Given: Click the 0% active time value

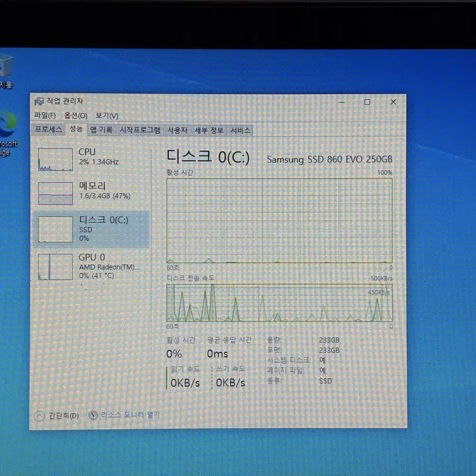Looking at the screenshot, I should 174,354.
